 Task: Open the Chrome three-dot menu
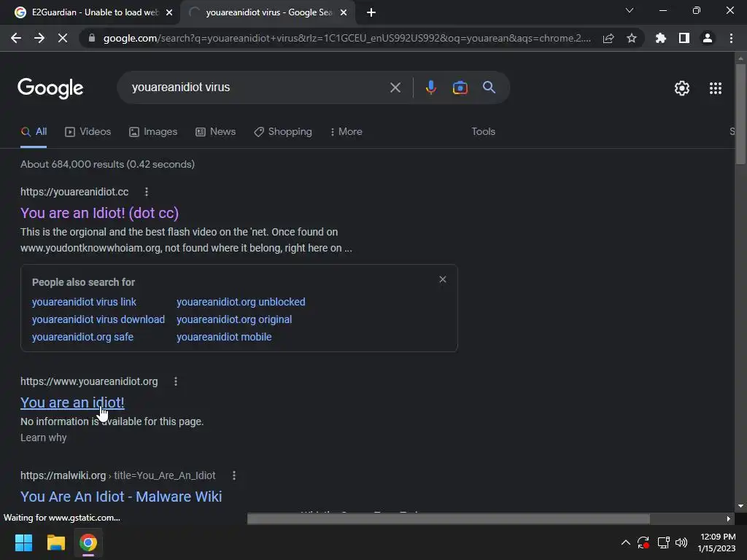point(731,38)
